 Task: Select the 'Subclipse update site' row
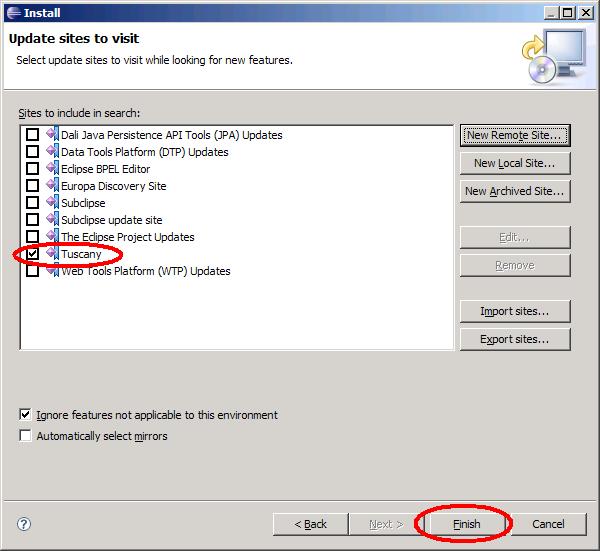(x=112, y=220)
